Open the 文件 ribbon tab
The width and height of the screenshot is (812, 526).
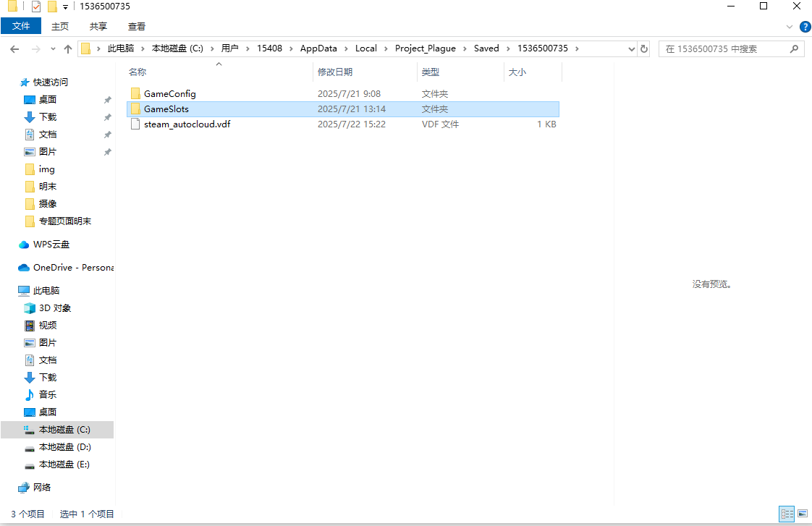[x=21, y=26]
